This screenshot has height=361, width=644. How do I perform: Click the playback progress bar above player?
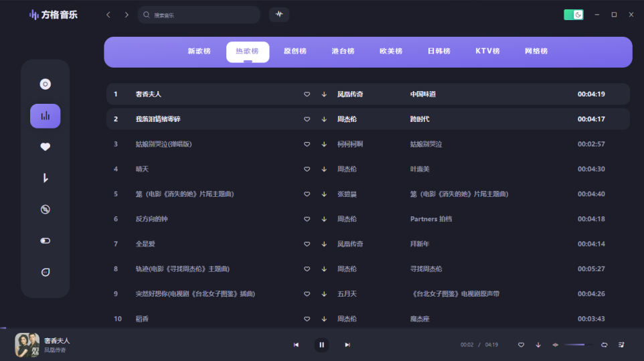pyautogui.click(x=322, y=328)
